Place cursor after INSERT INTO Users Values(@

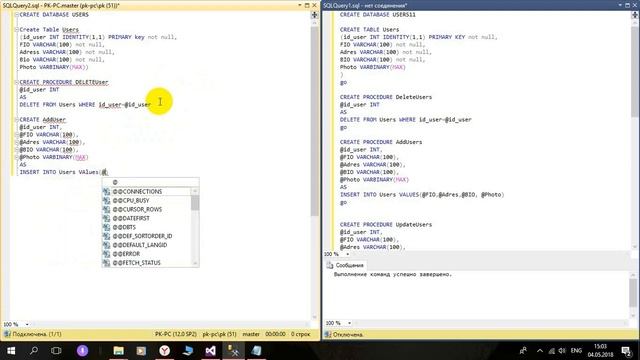[107, 172]
